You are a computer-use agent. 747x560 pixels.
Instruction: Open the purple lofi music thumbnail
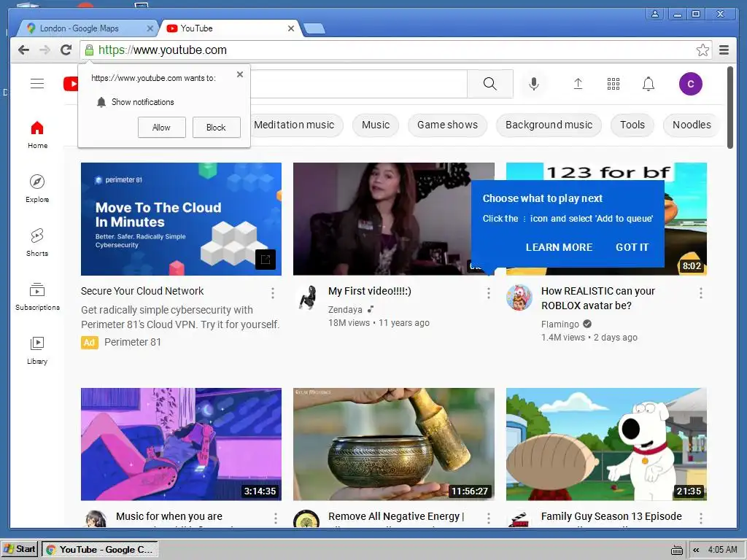[x=181, y=444]
